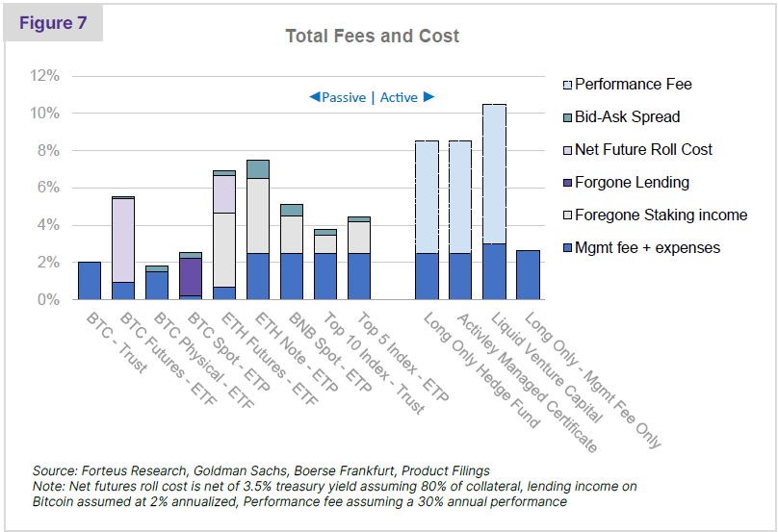Click the 'Active' label text

coord(399,97)
